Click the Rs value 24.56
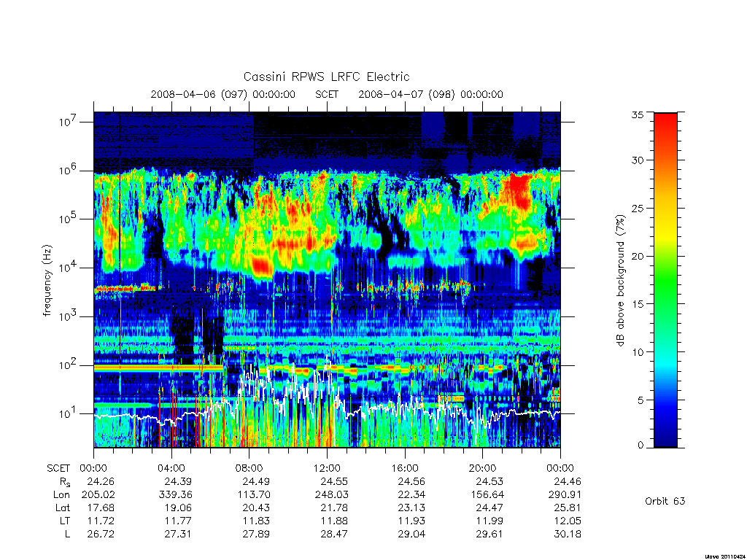747x560 pixels. [x=411, y=481]
